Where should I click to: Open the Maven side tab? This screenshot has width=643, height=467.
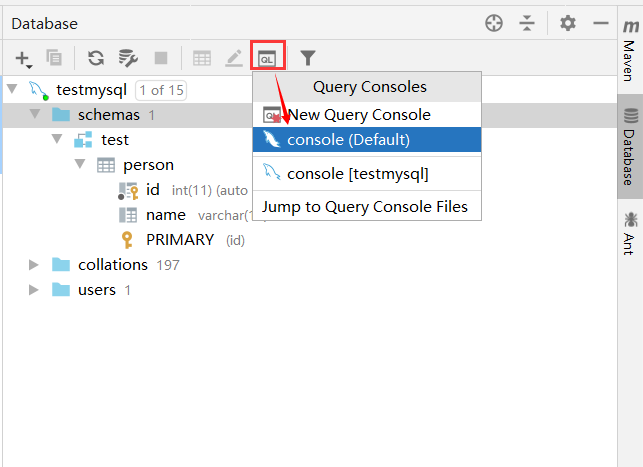(x=629, y=51)
